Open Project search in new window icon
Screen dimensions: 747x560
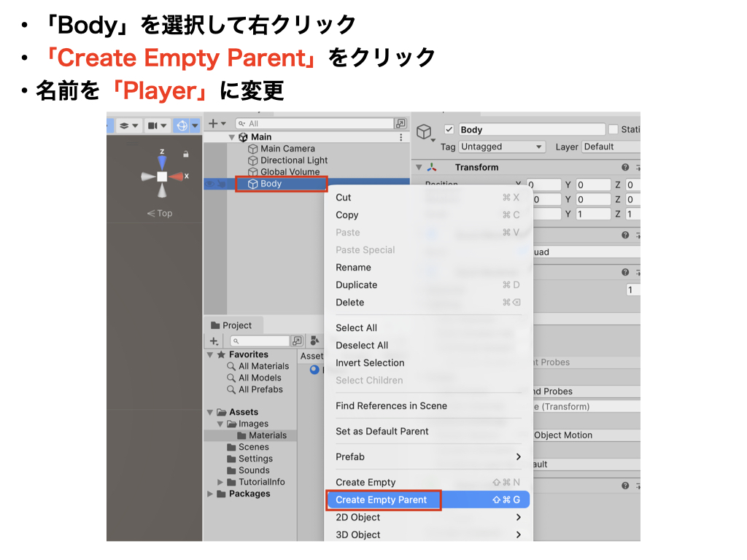pos(298,341)
